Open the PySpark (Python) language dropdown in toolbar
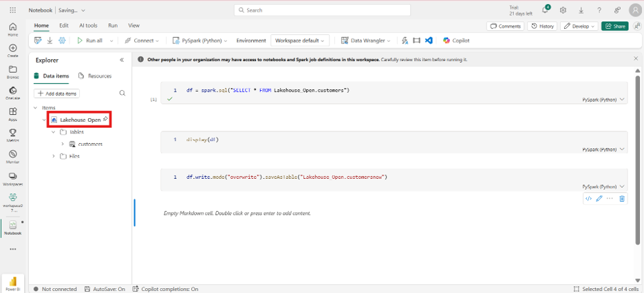The height and width of the screenshot is (293, 644). [x=200, y=41]
